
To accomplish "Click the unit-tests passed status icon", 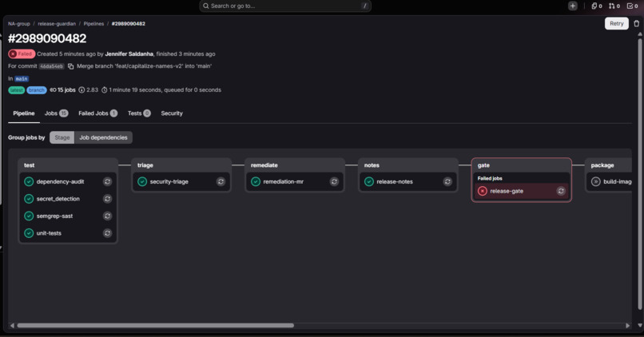I will click(x=29, y=233).
